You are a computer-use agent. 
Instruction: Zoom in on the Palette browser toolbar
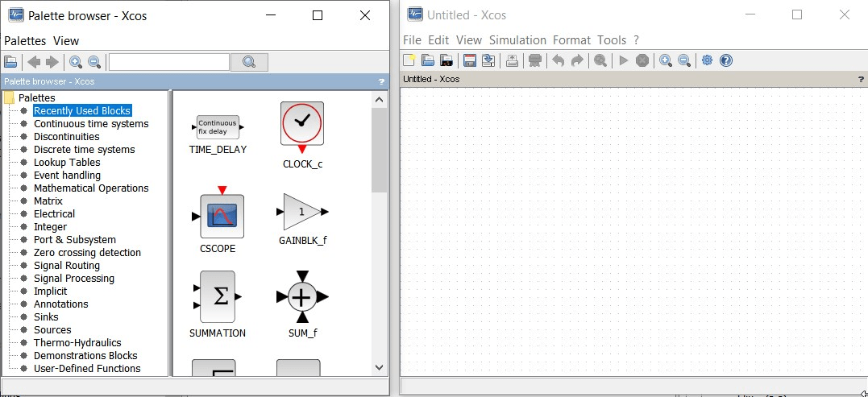[76, 62]
